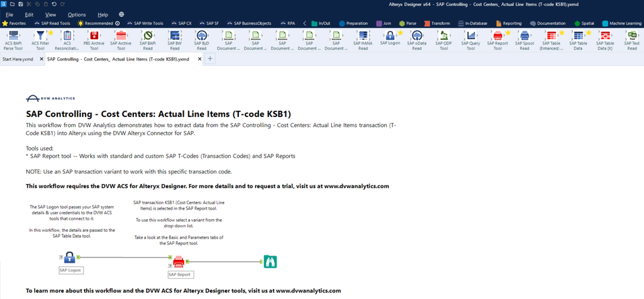Select the SAP Logon node on canvas
Viewport: 644px width, 299px height.
tap(70, 257)
